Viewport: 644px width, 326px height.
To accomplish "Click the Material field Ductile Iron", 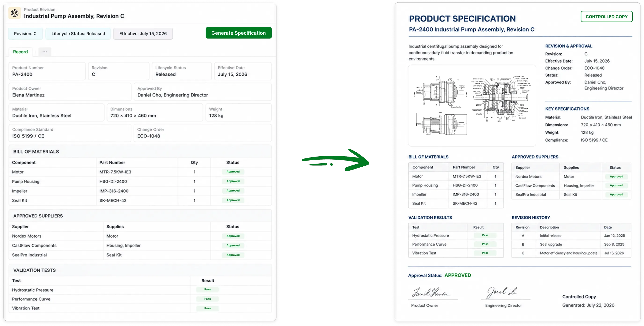I will pos(56,112).
